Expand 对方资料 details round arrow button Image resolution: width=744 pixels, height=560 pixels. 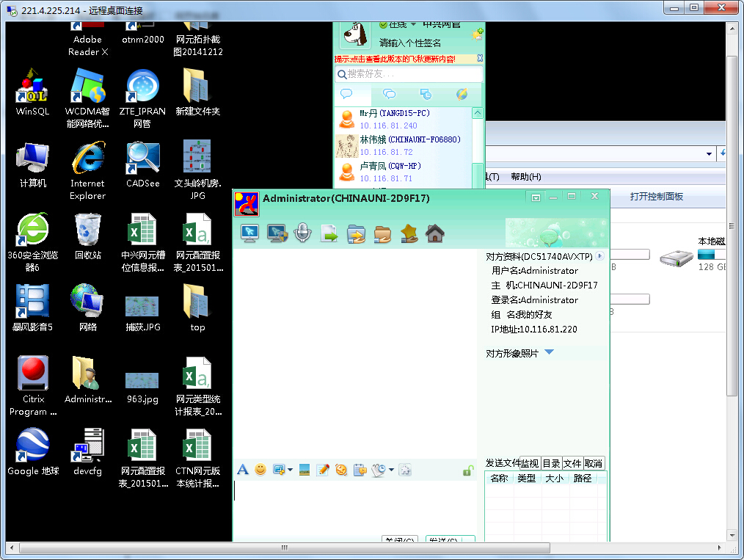(x=599, y=256)
